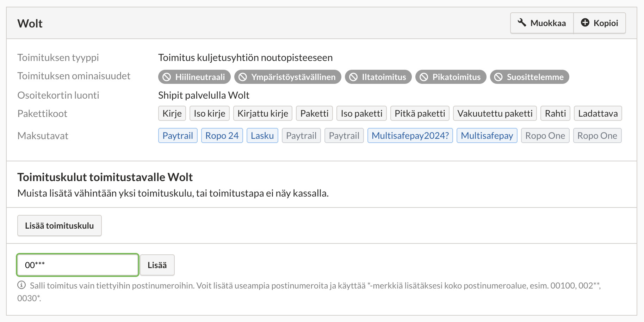Click the Multisafepay payment method tag

pos(487,136)
